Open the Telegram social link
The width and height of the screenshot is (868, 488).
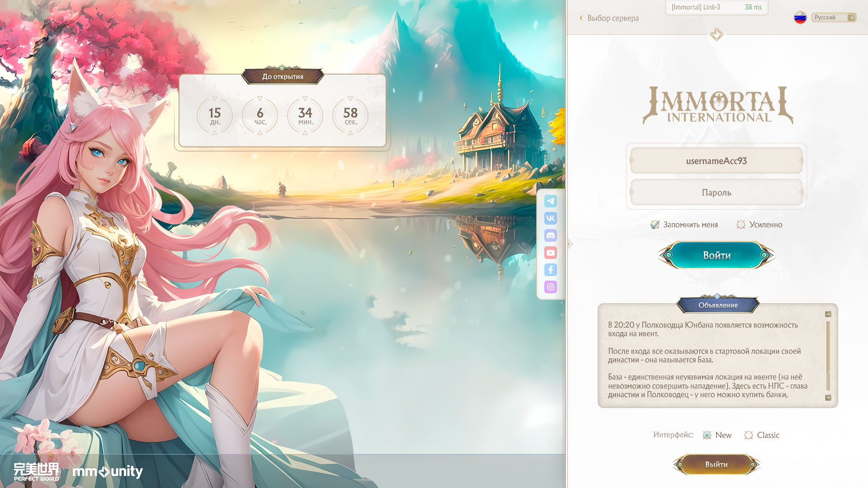pos(550,201)
